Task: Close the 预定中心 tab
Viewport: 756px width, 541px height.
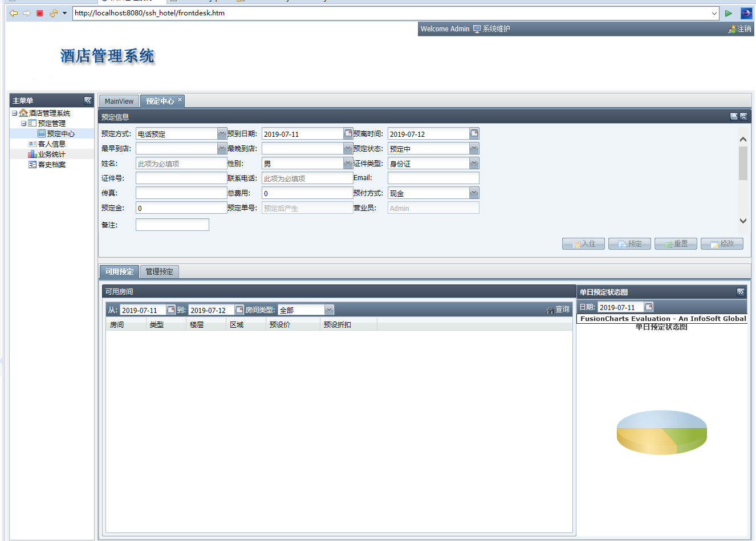Action: point(180,99)
